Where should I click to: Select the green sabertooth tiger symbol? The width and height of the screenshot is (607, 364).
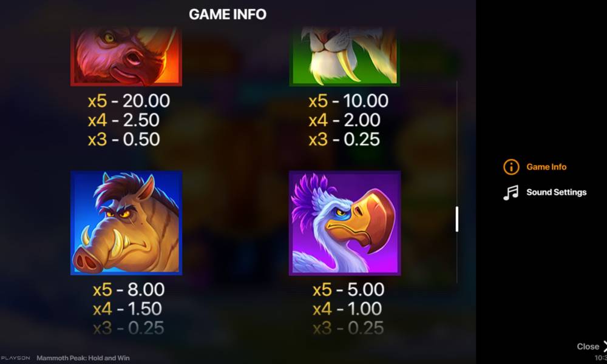(x=345, y=56)
